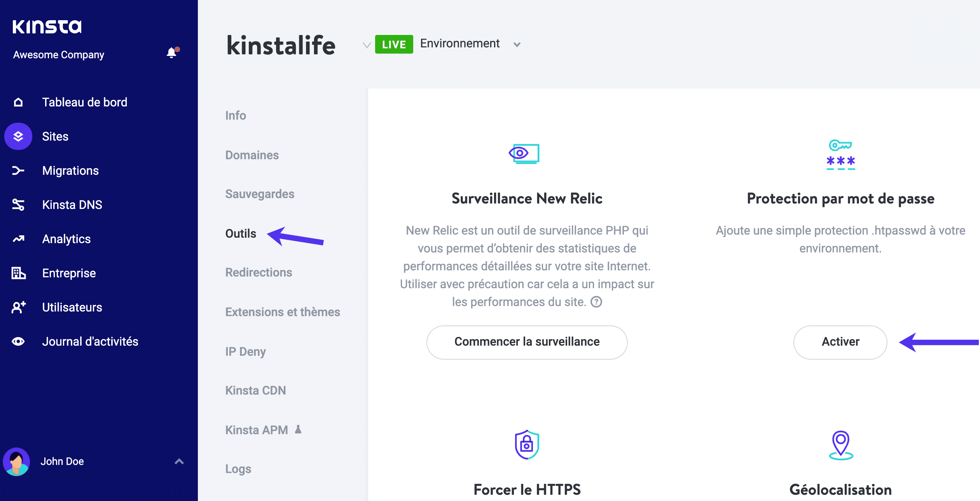Select the Domaines tab item

pos(251,155)
